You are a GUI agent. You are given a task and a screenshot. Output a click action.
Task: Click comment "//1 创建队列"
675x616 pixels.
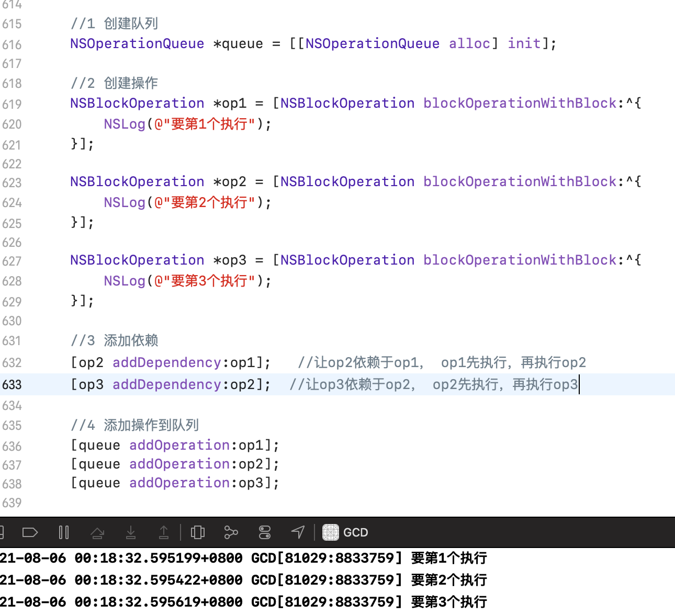click(114, 24)
